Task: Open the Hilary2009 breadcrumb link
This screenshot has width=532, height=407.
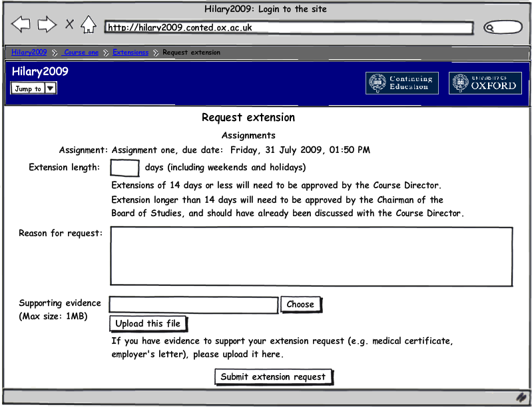Action: (29, 53)
